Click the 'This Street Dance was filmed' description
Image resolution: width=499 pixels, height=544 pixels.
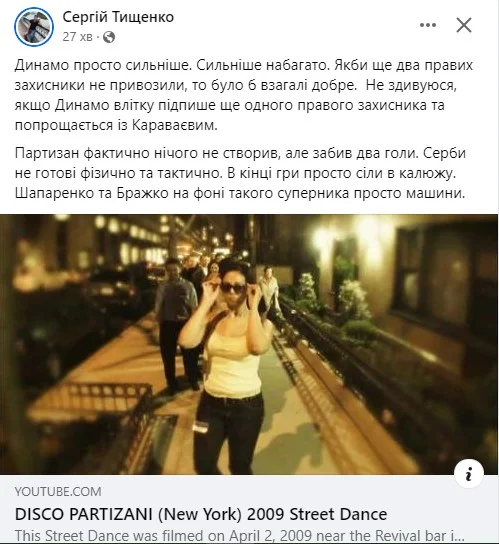tap(240, 535)
